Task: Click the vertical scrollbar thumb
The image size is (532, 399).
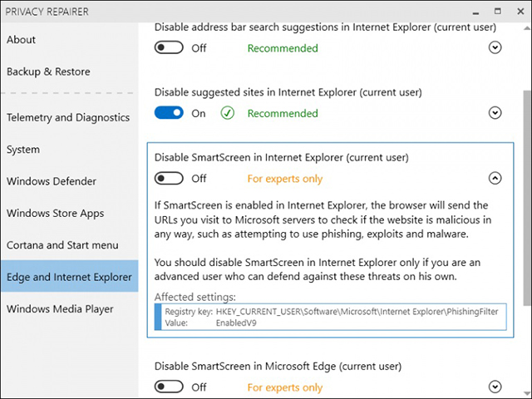Action: (x=527, y=198)
